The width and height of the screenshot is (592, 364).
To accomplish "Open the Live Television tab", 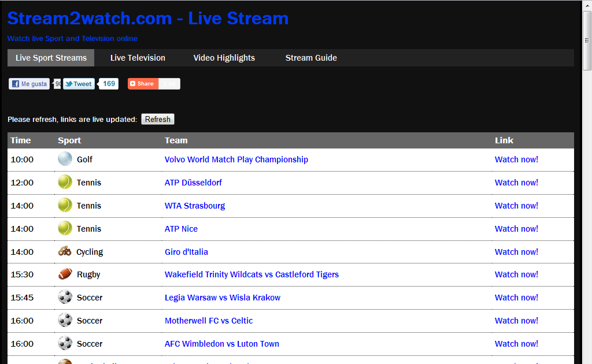I will click(138, 58).
